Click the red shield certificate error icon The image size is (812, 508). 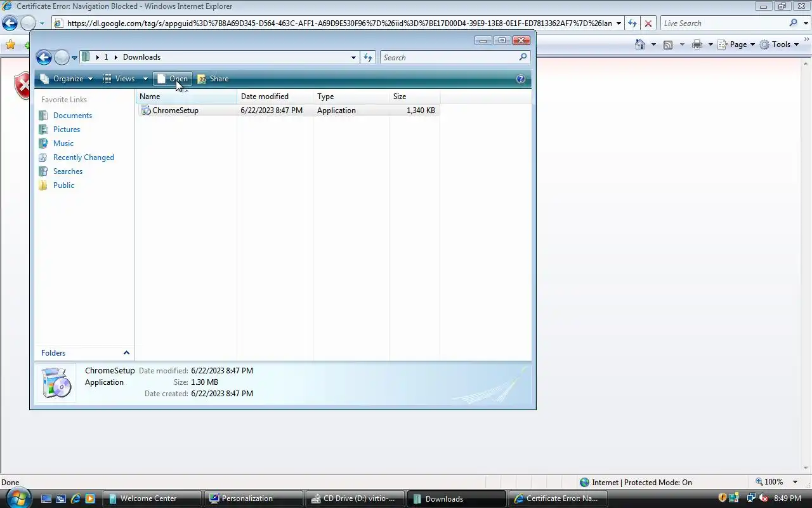[x=22, y=85]
